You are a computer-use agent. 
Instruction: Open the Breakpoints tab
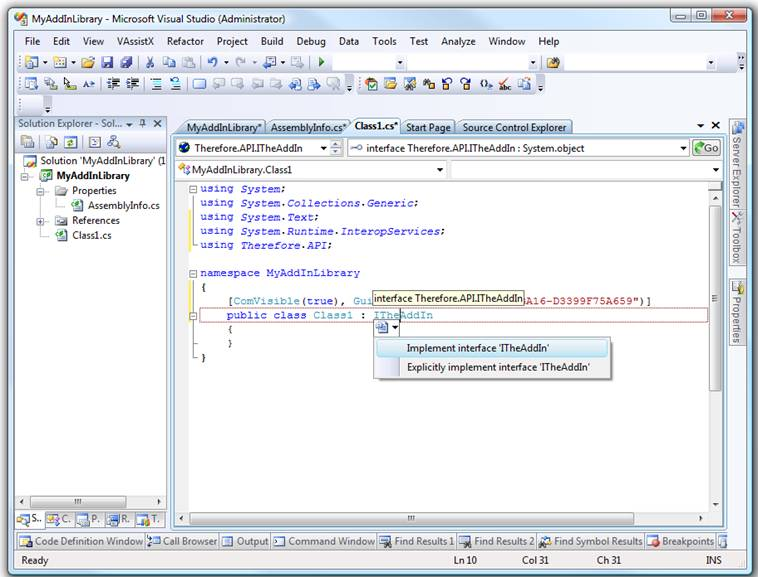click(680, 541)
